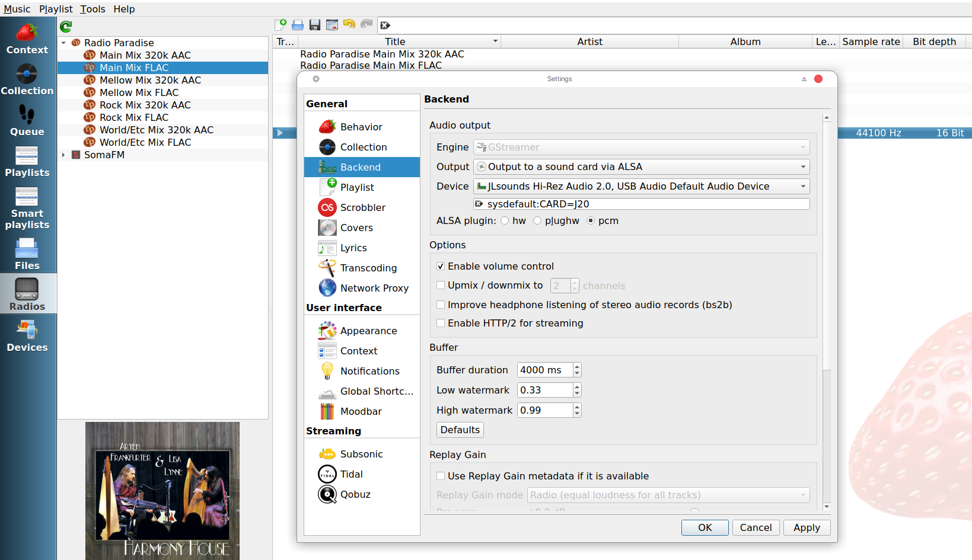Toggle Enable volume control checkbox
The height and width of the screenshot is (560, 972).
(x=441, y=266)
